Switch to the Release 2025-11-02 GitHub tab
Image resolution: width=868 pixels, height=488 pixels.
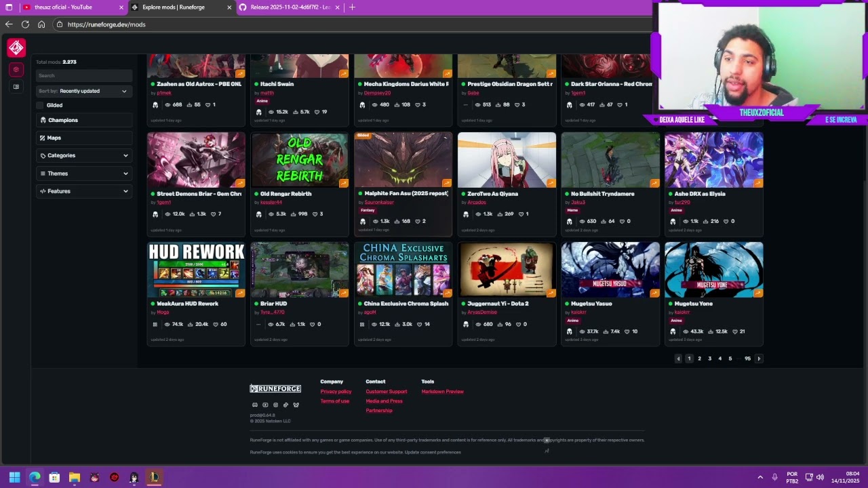tap(289, 7)
